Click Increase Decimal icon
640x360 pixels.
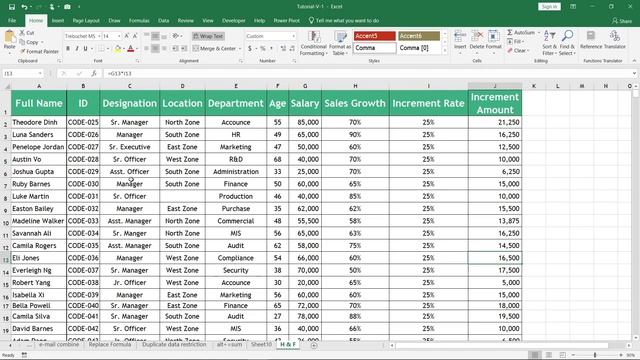pyautogui.click(x=283, y=49)
